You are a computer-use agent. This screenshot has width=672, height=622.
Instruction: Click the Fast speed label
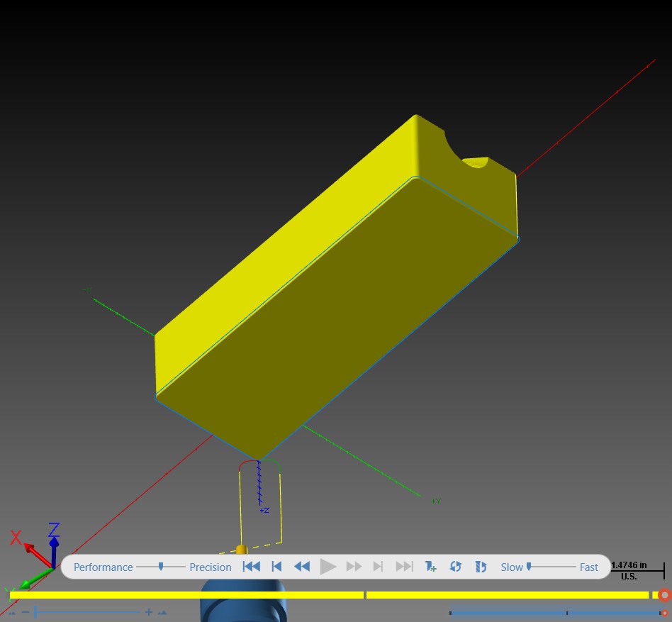[x=589, y=567]
